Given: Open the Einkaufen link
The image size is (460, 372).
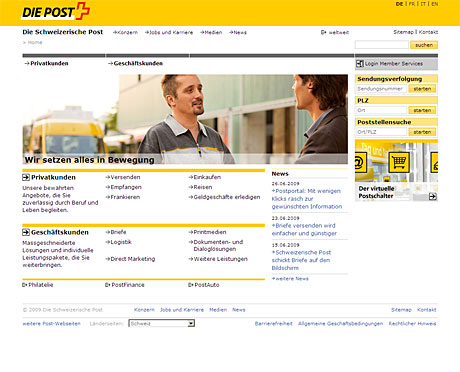Looking at the screenshot, I should click(x=205, y=177).
